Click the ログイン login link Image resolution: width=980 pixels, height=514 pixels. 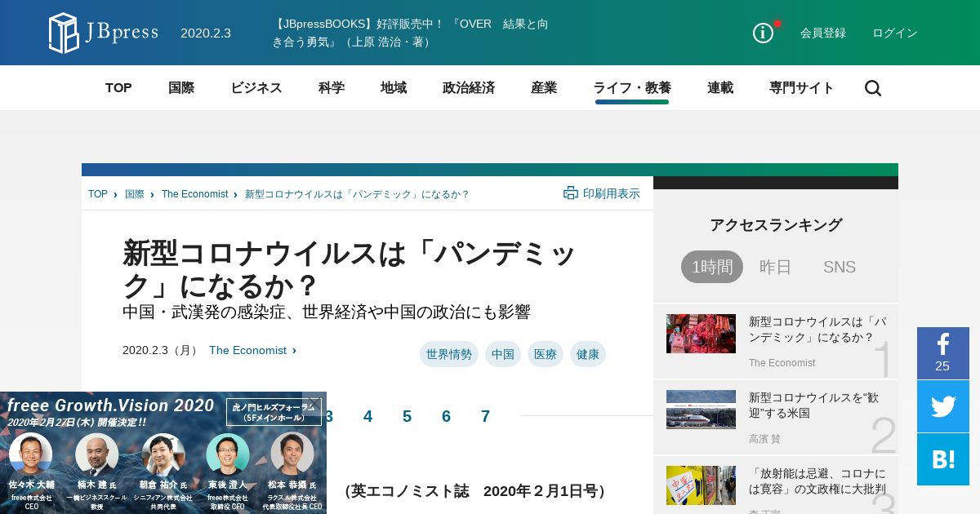coord(895,33)
